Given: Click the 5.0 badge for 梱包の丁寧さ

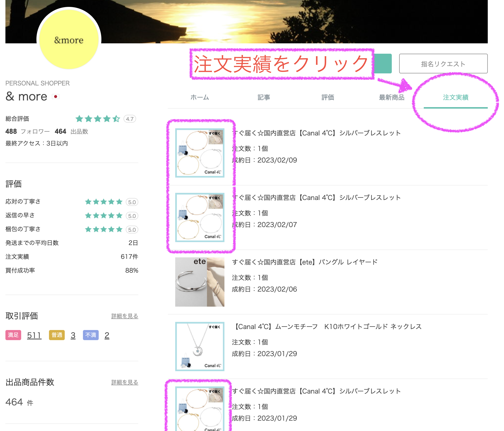Looking at the screenshot, I should coord(132,230).
